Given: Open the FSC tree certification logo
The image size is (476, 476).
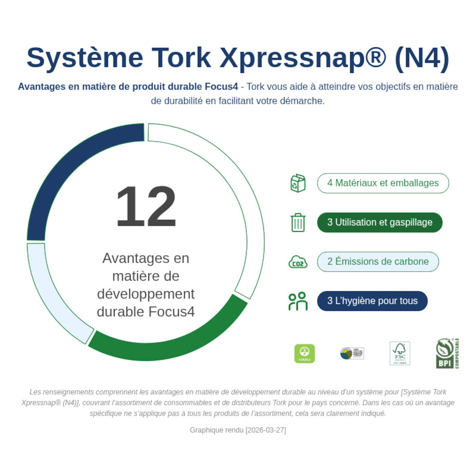Looking at the screenshot, I should coord(400,353).
